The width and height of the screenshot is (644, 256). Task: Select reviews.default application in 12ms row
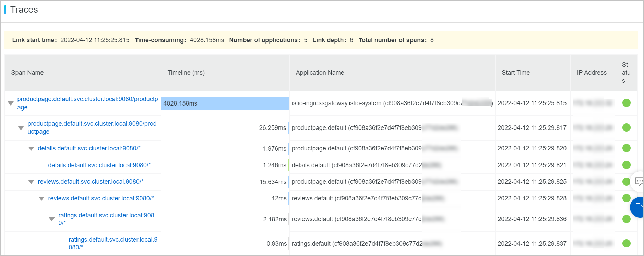click(368, 198)
